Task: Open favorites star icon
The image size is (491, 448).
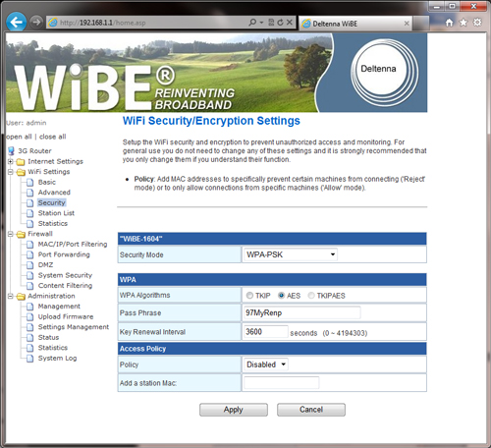Action: [464, 23]
